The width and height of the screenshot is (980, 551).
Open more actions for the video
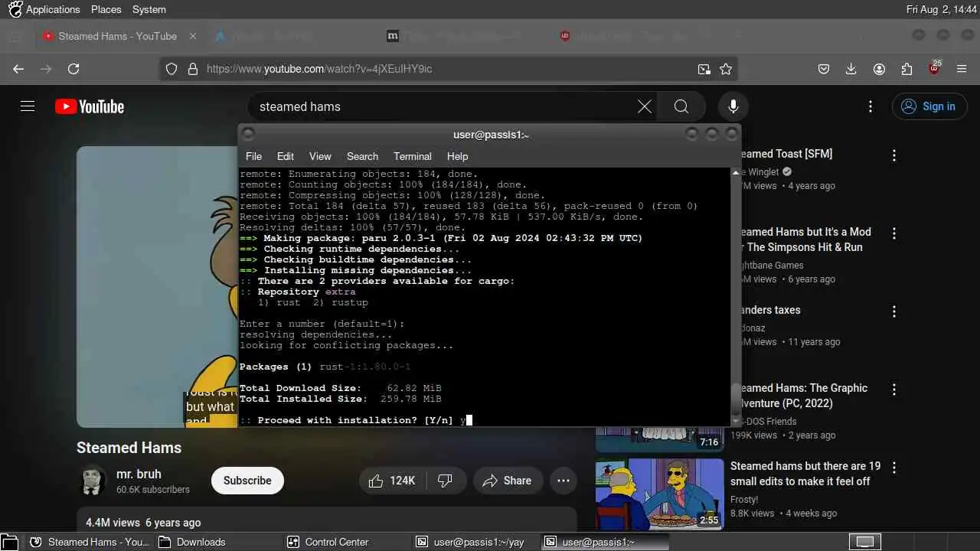[563, 481]
